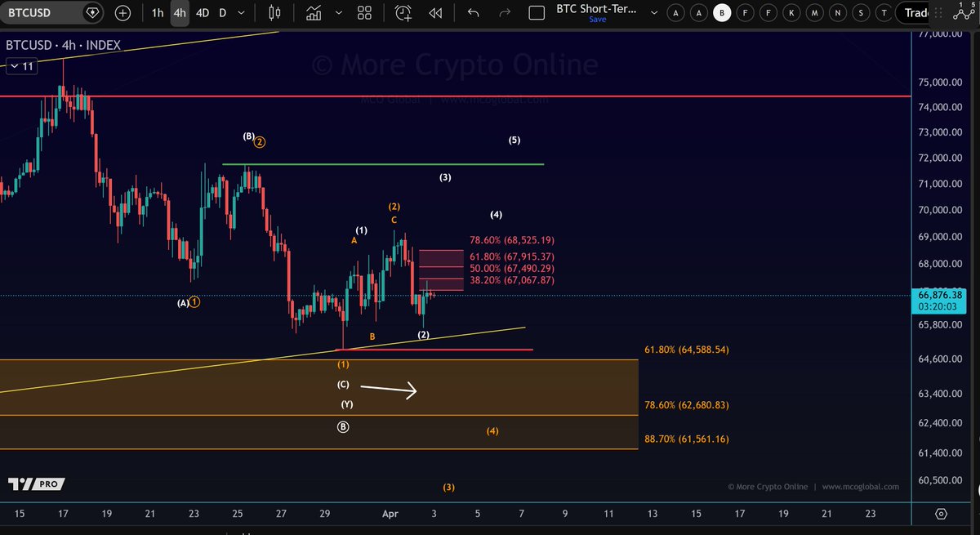
Task: Click the (Y) wave label
Action: [x=347, y=404]
